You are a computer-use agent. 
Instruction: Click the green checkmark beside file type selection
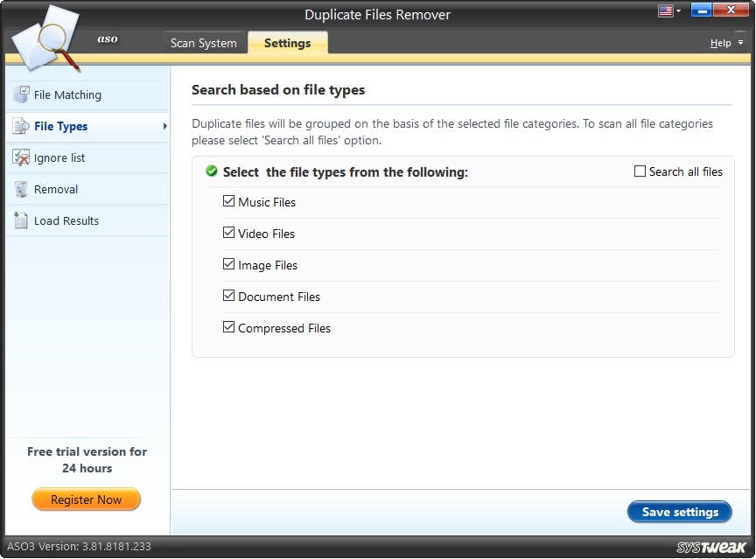(210, 171)
